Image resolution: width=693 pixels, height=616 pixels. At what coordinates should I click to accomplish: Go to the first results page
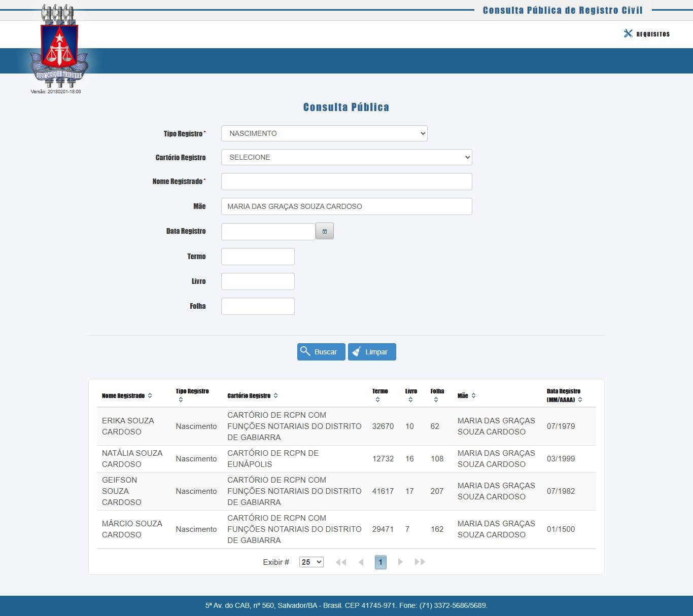pyautogui.click(x=341, y=562)
